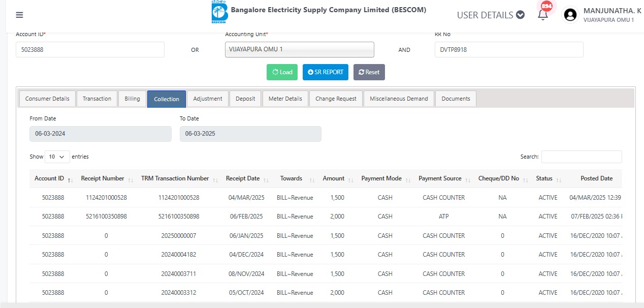Screen dimensions: 644x308
Task: Click receipt date 08/NOV/2024
Action: pyautogui.click(x=246, y=274)
